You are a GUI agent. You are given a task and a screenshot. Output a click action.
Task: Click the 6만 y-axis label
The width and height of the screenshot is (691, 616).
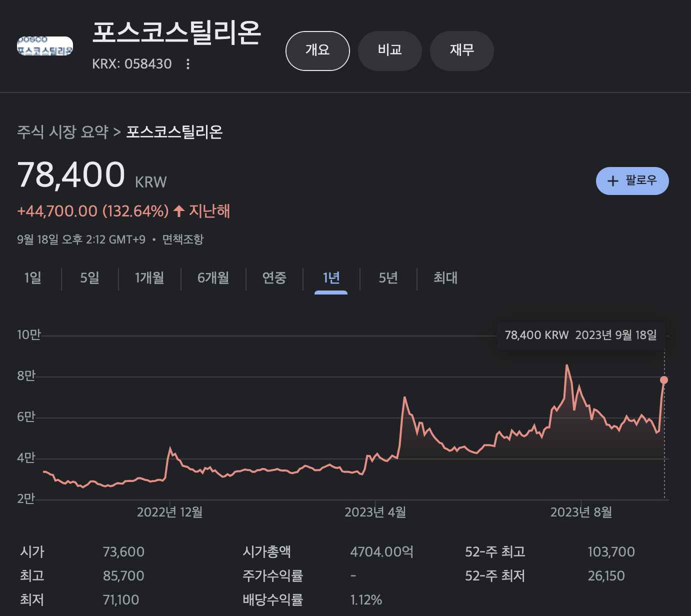click(x=26, y=416)
